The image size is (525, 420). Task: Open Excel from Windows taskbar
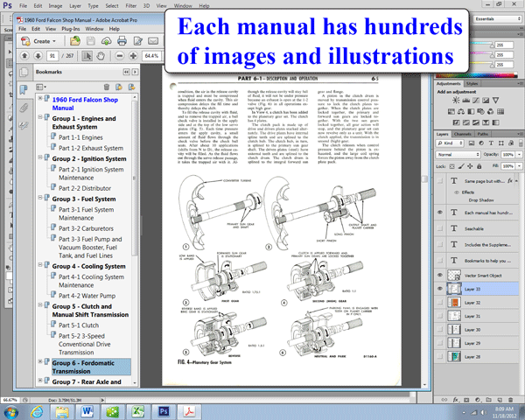(x=138, y=411)
